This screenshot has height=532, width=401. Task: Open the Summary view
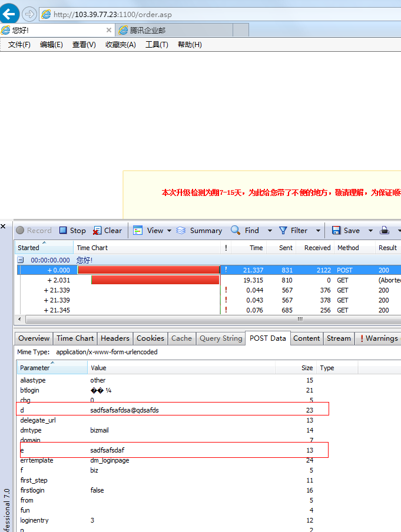pos(199,231)
